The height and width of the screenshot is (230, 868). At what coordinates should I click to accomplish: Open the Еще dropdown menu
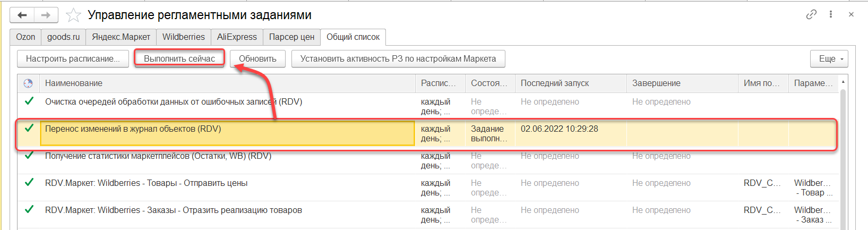[829, 59]
